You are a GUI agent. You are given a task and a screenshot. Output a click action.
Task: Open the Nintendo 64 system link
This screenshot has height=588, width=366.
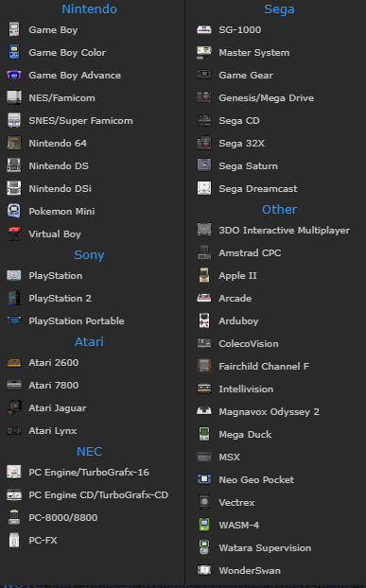(58, 144)
